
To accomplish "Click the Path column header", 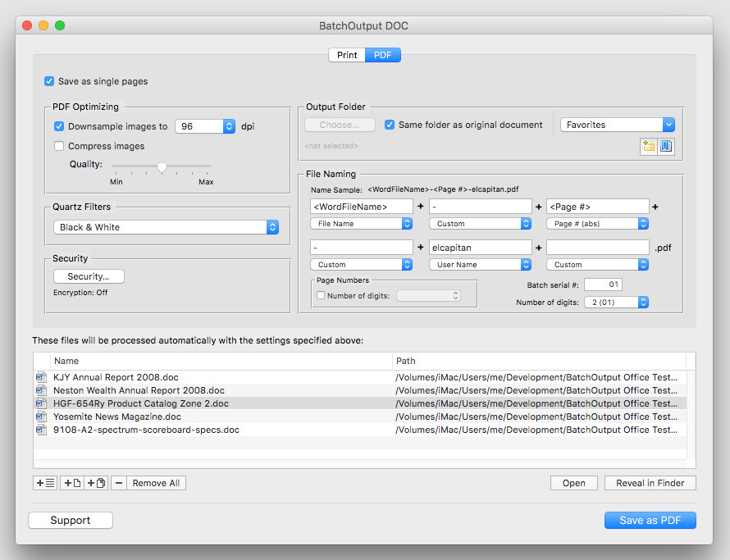I will click(539, 362).
